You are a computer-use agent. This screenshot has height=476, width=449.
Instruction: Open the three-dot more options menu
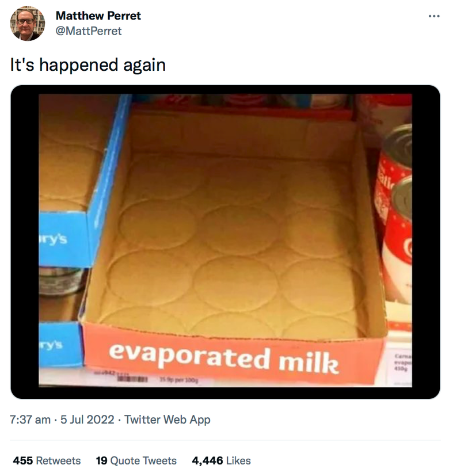[434, 16]
